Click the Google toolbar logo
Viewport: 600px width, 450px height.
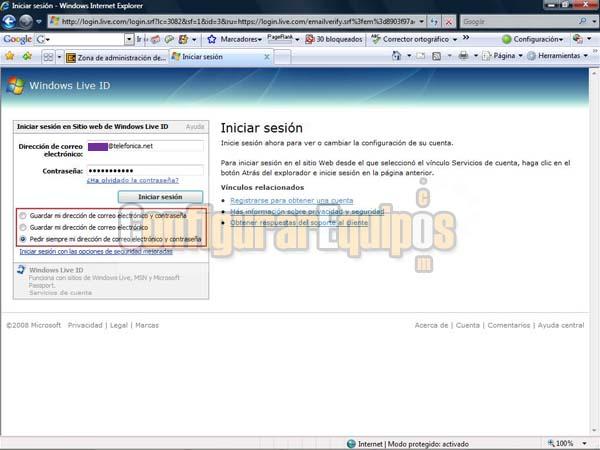point(17,39)
